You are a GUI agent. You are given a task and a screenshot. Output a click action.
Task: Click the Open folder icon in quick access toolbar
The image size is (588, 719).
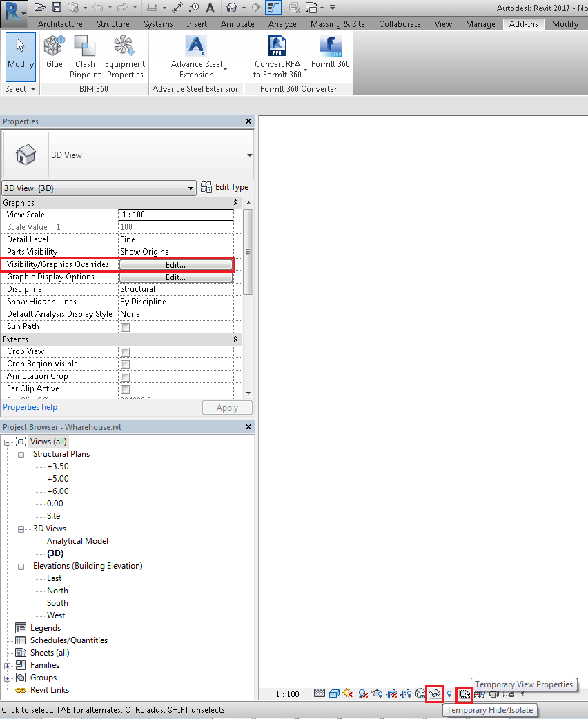40,8
